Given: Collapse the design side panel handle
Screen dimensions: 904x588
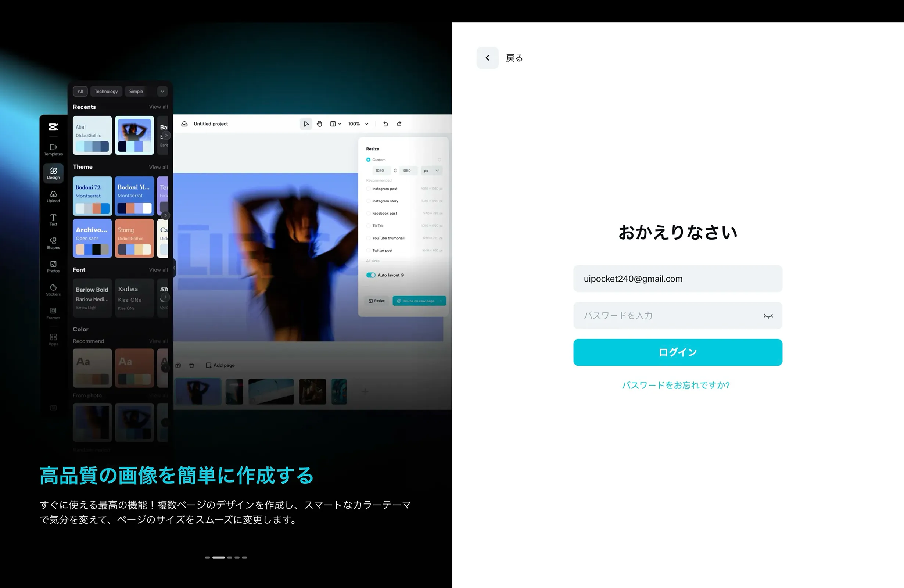Looking at the screenshot, I should (x=174, y=268).
